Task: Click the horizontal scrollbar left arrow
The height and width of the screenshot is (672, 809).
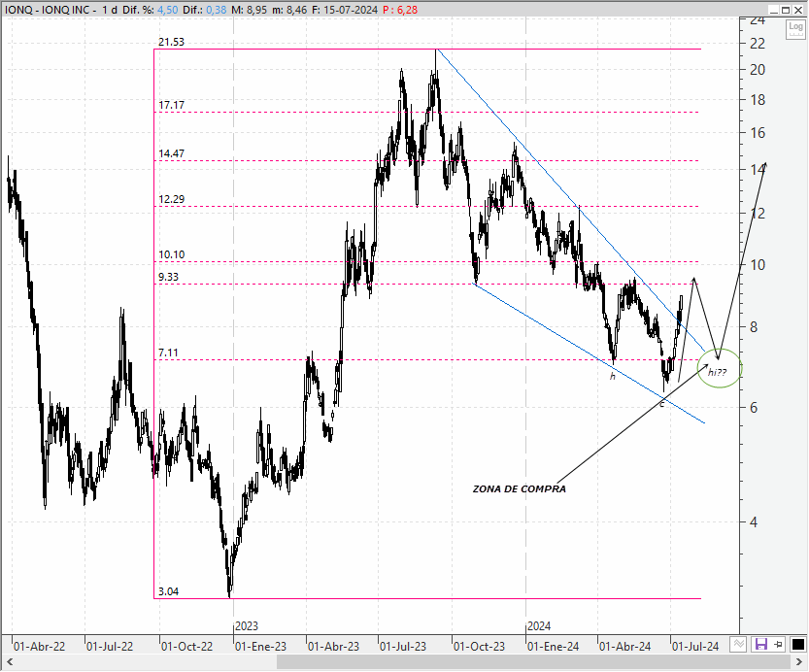Action: click(9, 662)
